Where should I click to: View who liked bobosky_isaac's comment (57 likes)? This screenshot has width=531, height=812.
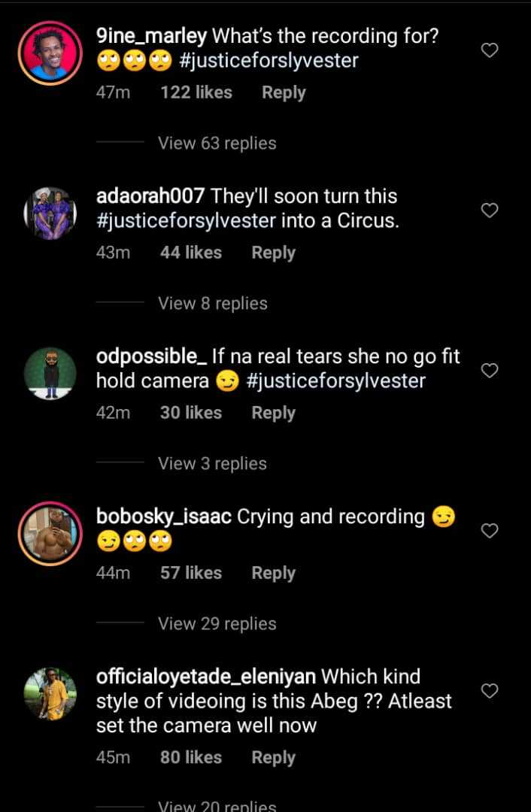(190, 573)
